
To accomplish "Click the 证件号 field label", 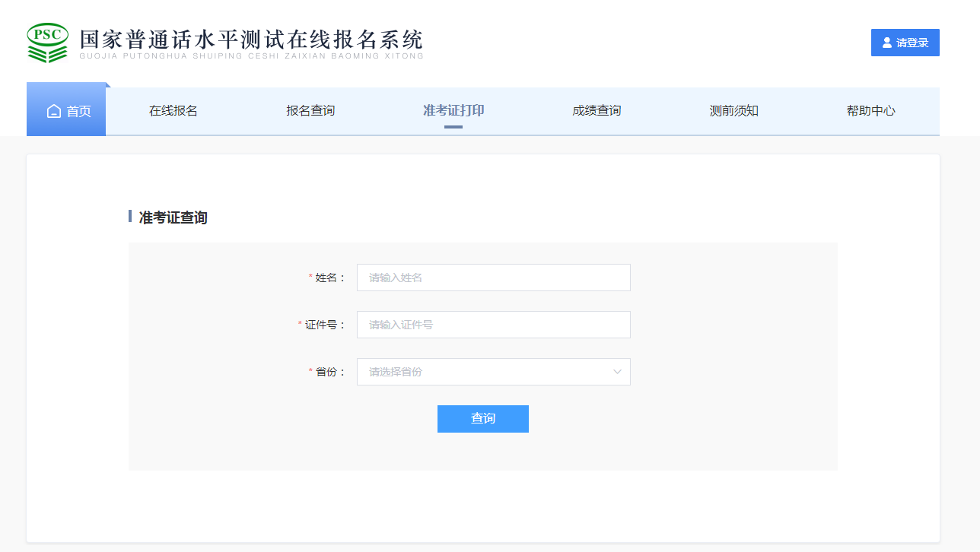I will pyautogui.click(x=325, y=325).
